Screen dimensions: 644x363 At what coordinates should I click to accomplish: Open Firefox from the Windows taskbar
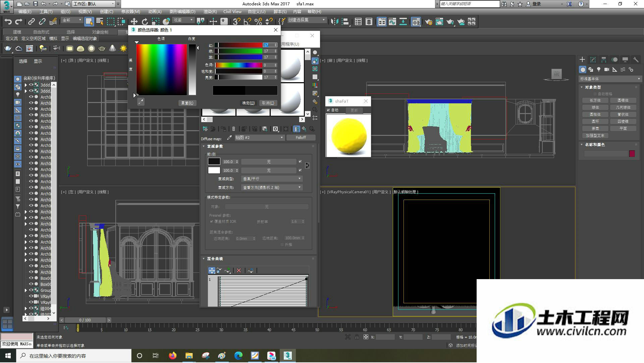click(x=172, y=356)
